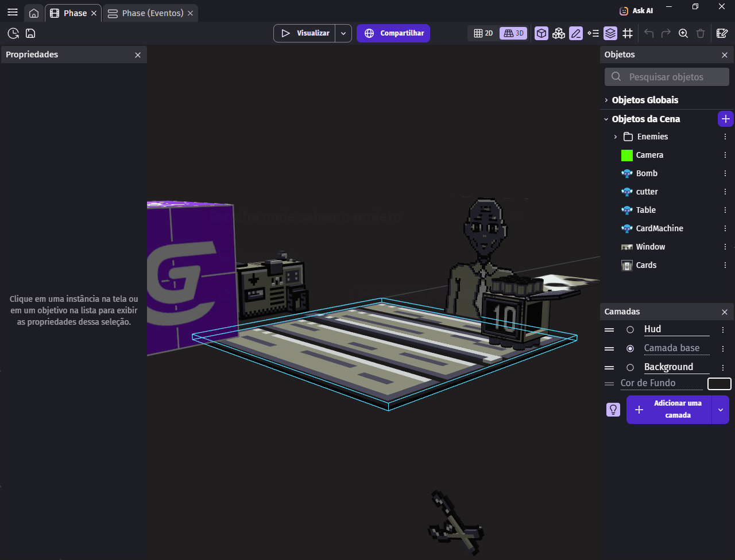This screenshot has width=735, height=560.
Task: Toggle the Layers panel icon
Action: [x=610, y=33]
